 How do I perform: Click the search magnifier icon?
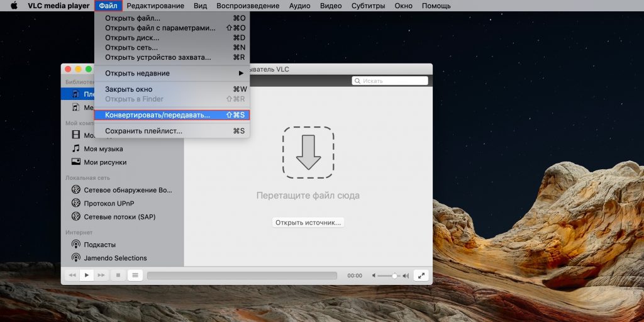click(x=357, y=81)
